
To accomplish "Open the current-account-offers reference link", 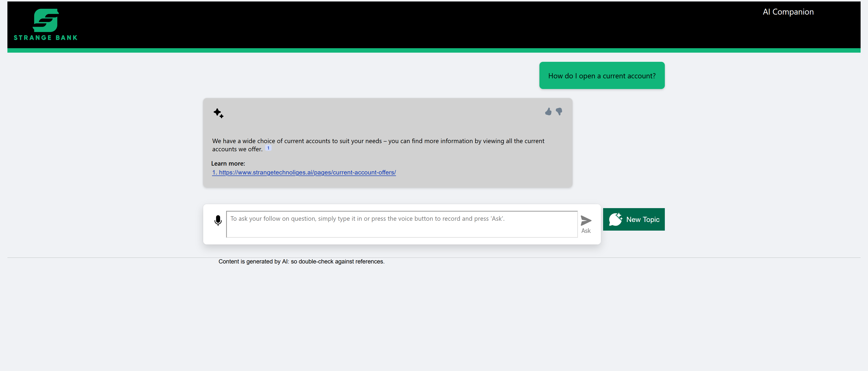I will pyautogui.click(x=304, y=172).
